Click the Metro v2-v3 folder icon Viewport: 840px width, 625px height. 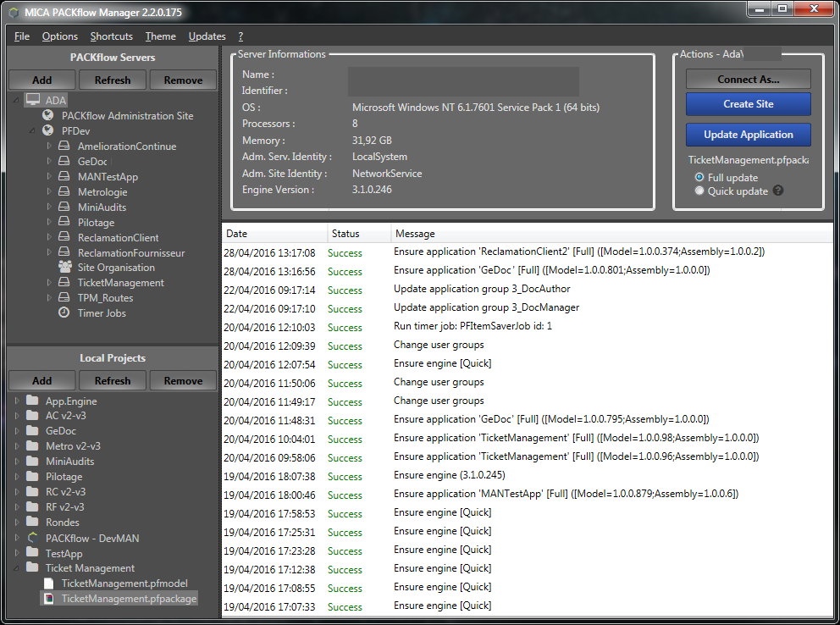coord(32,445)
